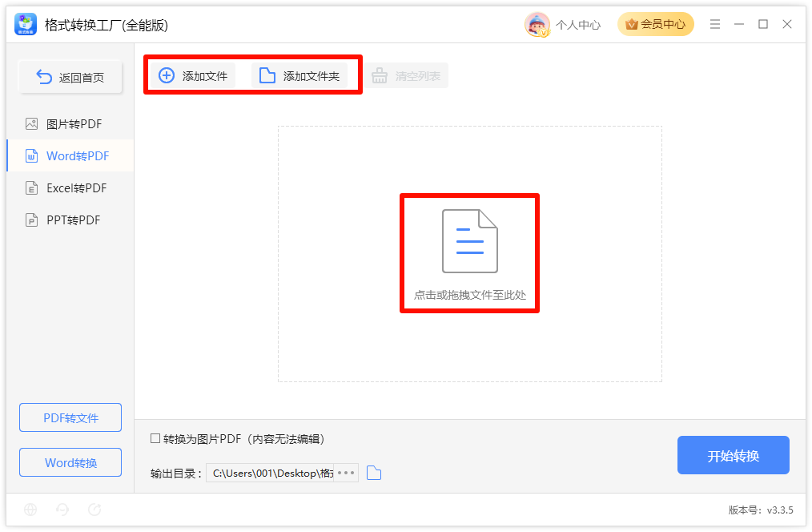The width and height of the screenshot is (812, 532).
Task: Open the 会员中心 membership button
Action: tap(655, 24)
